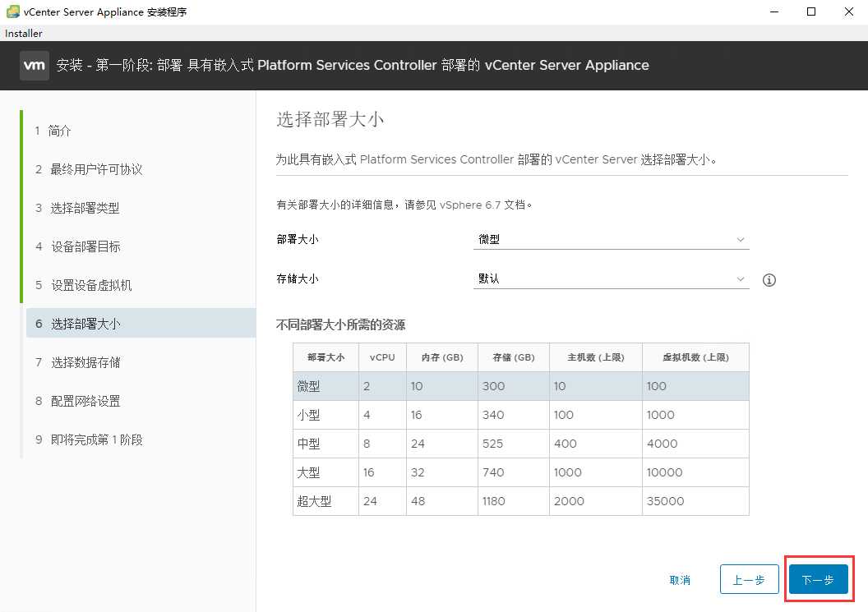Click the 取消 link

pos(680,579)
